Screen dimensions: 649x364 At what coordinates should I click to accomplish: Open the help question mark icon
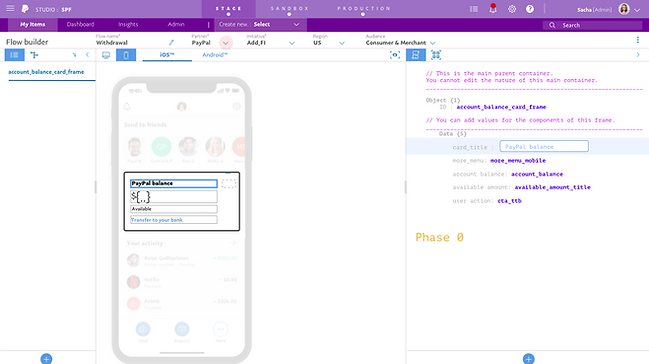tap(530, 9)
